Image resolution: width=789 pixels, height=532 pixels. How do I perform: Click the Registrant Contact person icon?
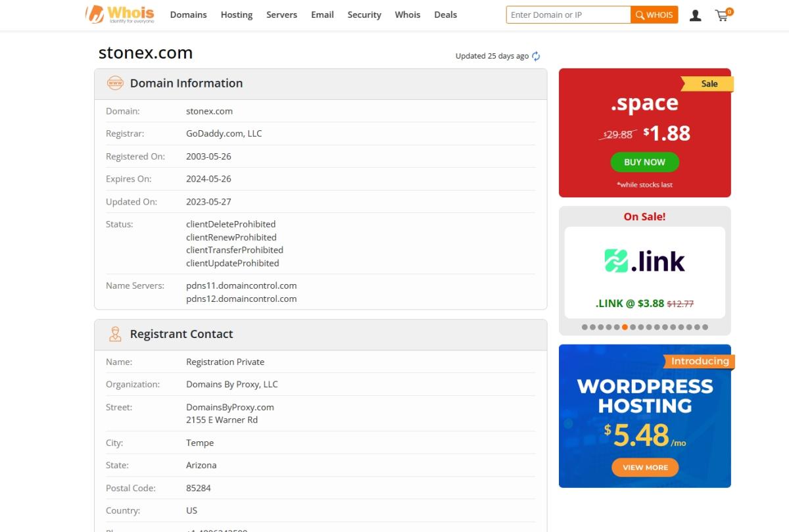[x=115, y=334]
